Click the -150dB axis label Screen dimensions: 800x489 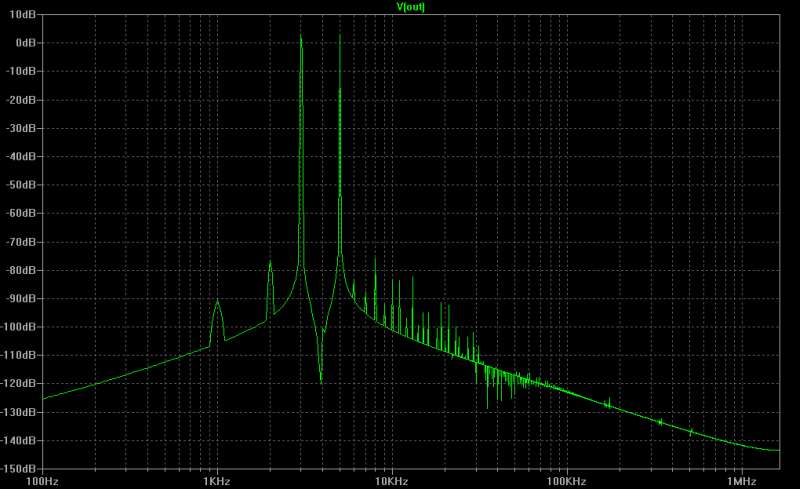click(19, 468)
